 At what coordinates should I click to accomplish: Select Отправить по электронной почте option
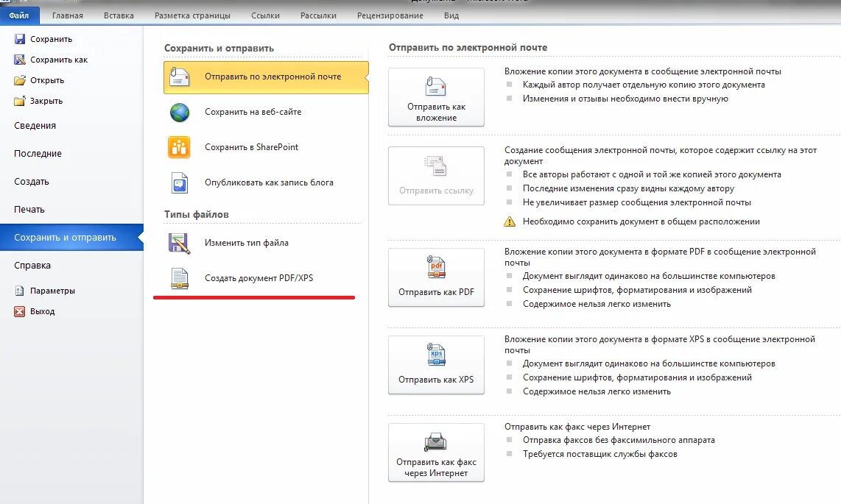(x=266, y=77)
